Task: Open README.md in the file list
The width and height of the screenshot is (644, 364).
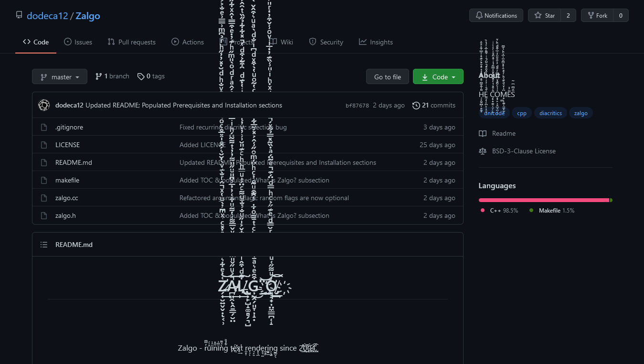Action: (x=74, y=162)
